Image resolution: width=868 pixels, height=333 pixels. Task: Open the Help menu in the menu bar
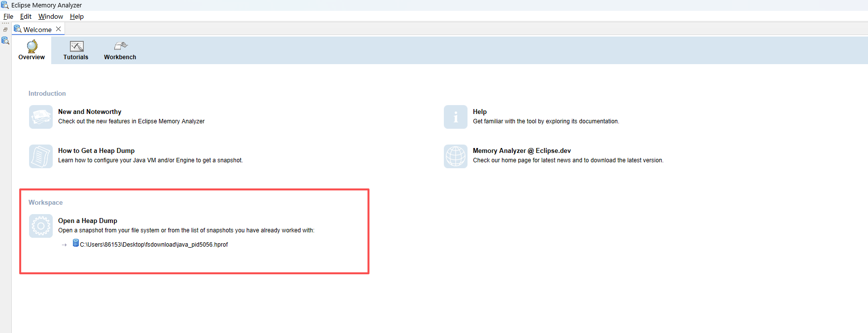coord(77,16)
